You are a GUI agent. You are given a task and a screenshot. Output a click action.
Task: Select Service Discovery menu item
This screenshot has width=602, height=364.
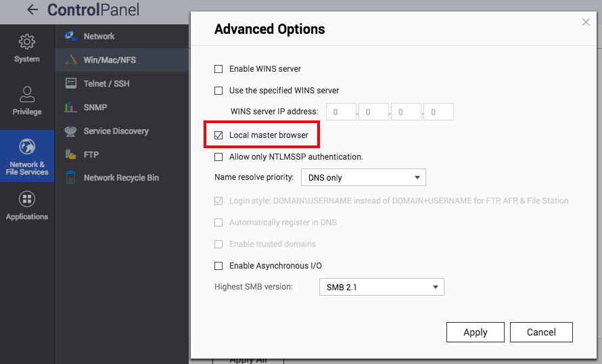coord(116,131)
